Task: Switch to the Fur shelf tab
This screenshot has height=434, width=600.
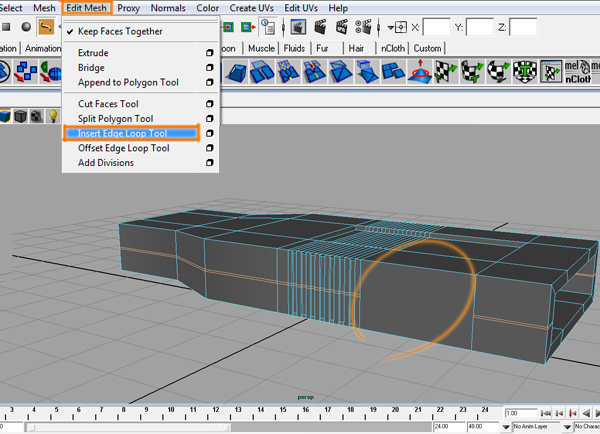Action: coord(322,48)
